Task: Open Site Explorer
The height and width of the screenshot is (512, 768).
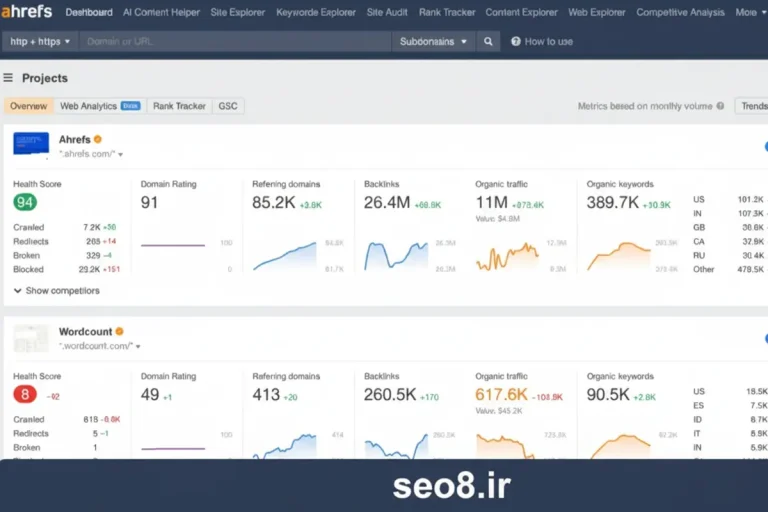Action: (x=238, y=12)
